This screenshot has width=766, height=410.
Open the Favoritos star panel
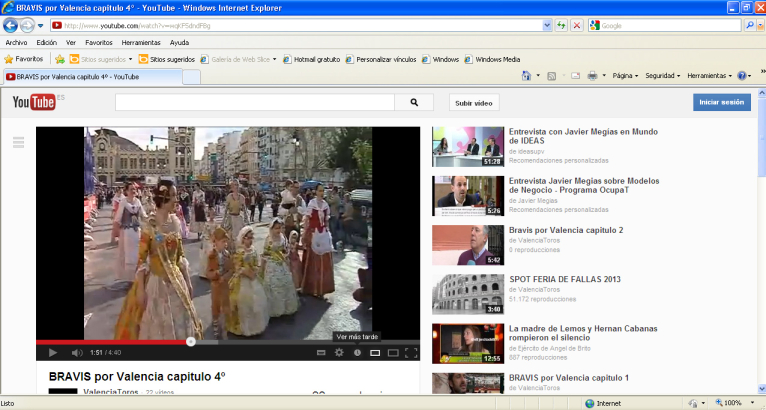coord(23,59)
